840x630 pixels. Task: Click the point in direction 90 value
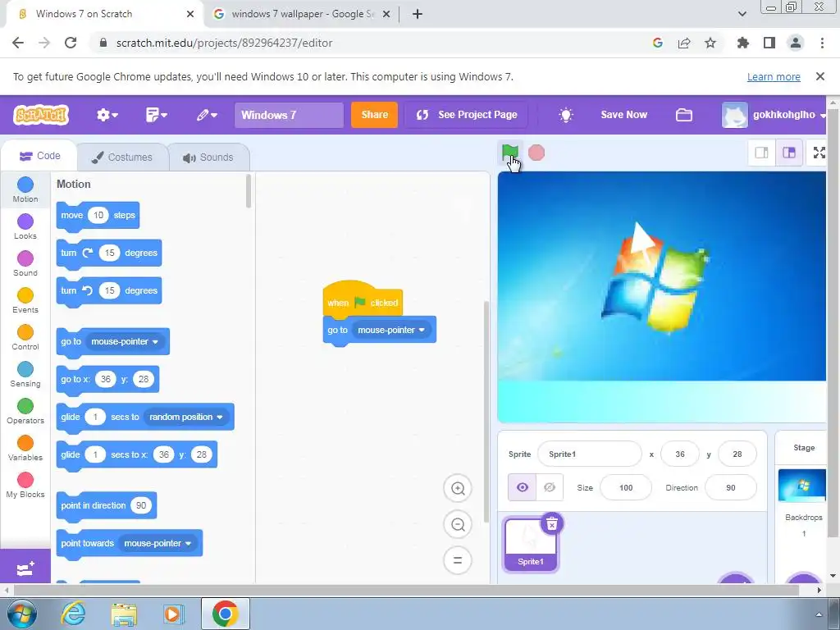(x=141, y=505)
